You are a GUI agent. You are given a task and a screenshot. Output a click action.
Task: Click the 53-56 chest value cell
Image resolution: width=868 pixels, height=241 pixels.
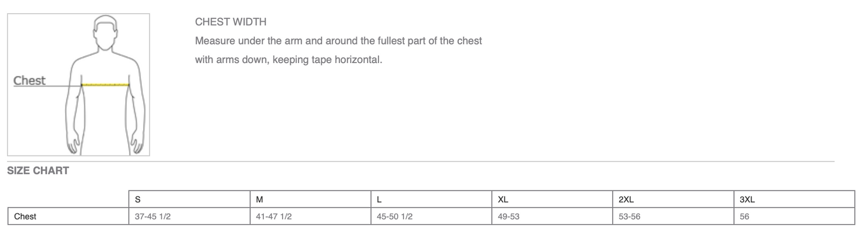pyautogui.click(x=629, y=216)
